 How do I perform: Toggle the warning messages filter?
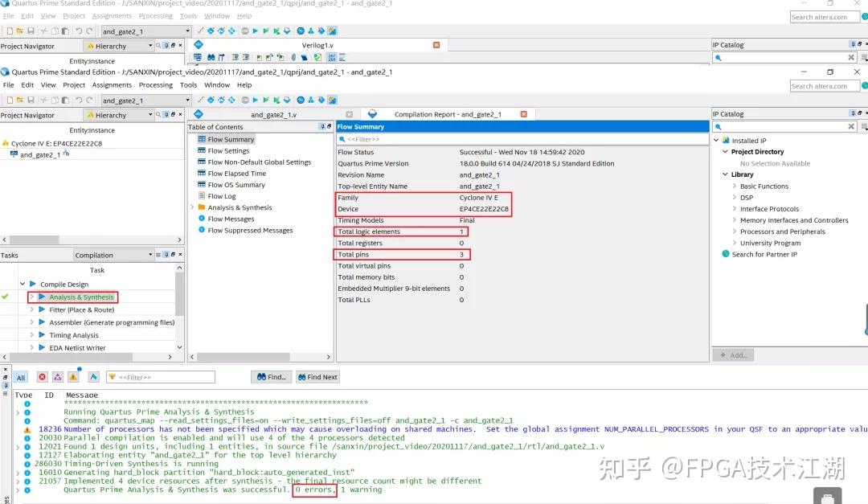click(73, 377)
